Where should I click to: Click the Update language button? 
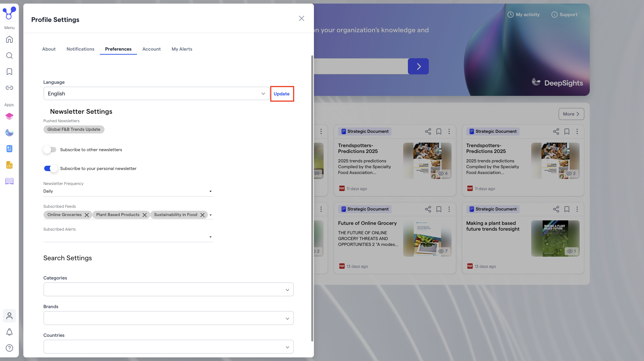281,94
